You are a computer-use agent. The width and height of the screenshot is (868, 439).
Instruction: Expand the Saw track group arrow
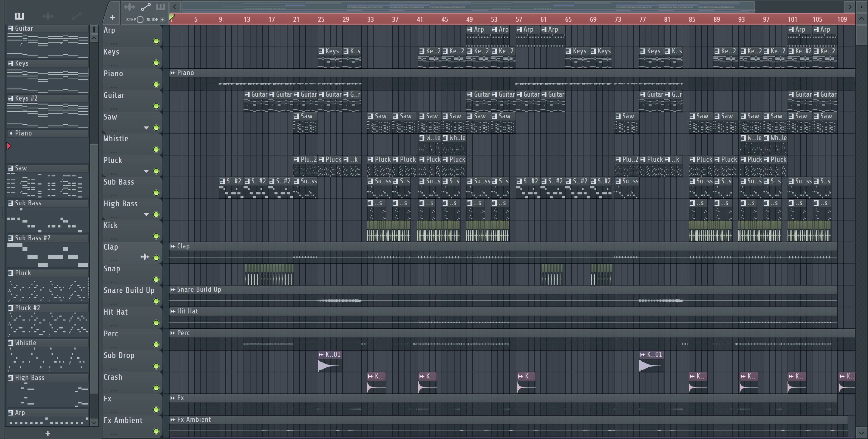point(146,128)
